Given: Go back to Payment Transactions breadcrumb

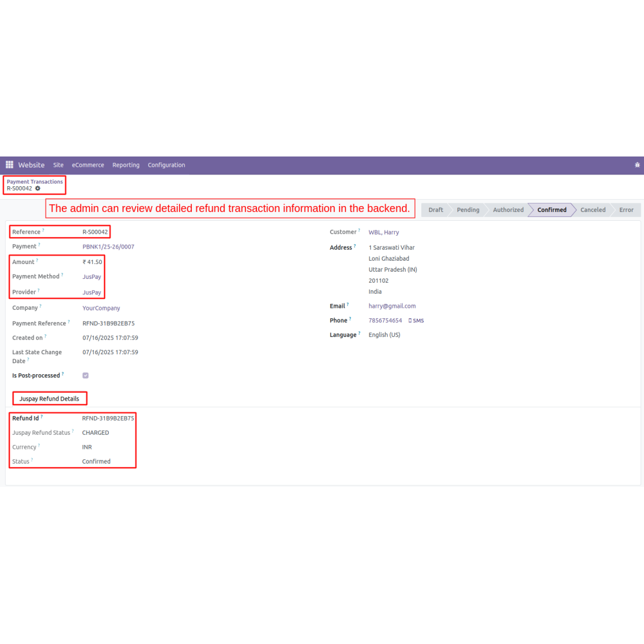Looking at the screenshot, I should [x=35, y=182].
